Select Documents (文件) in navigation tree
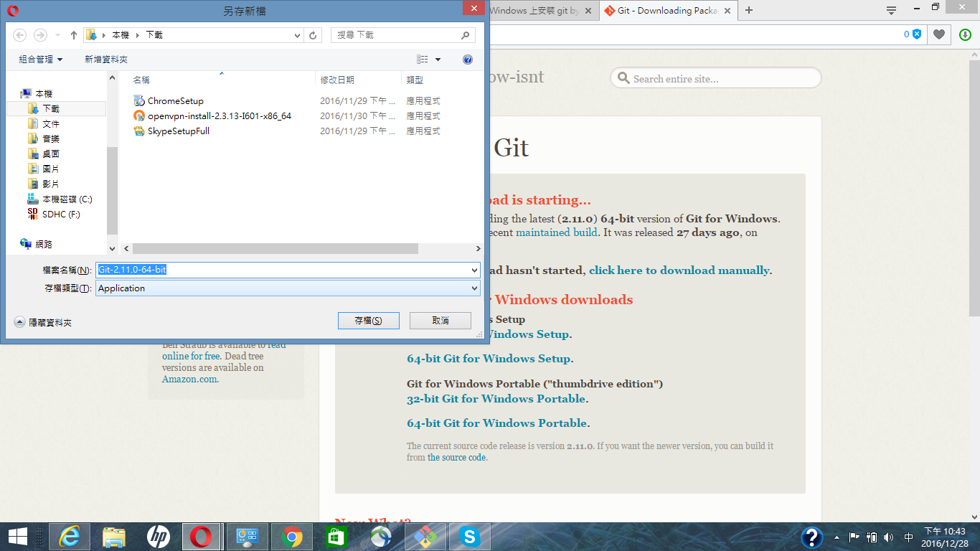980x551 pixels. (51, 124)
